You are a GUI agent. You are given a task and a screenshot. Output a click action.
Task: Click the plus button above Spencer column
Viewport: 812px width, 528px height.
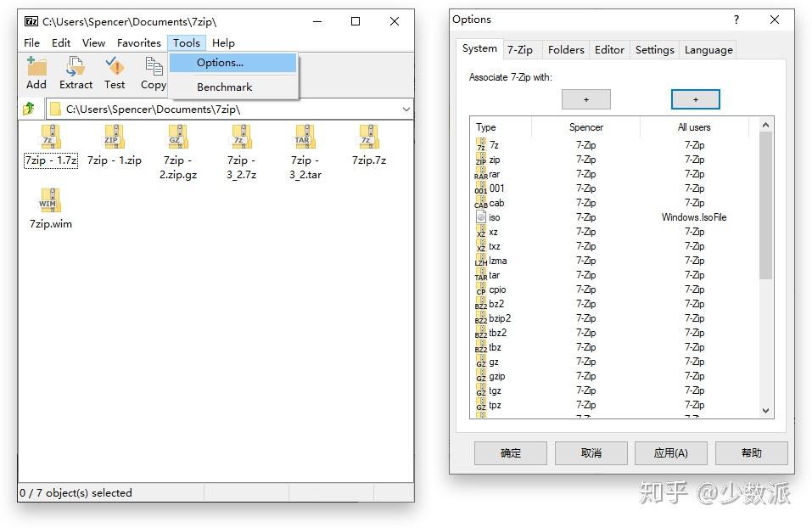coord(586,99)
